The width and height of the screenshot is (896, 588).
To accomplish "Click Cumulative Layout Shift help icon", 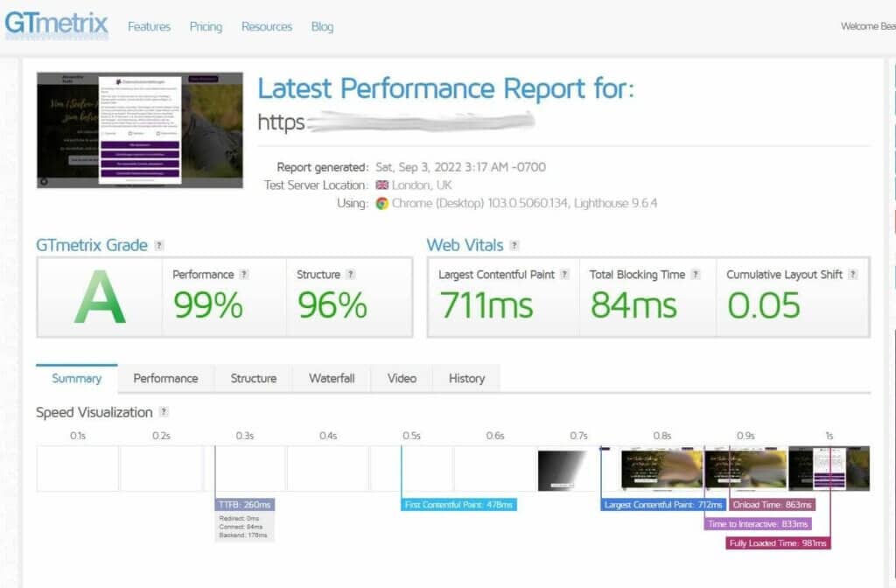I will coord(852,274).
